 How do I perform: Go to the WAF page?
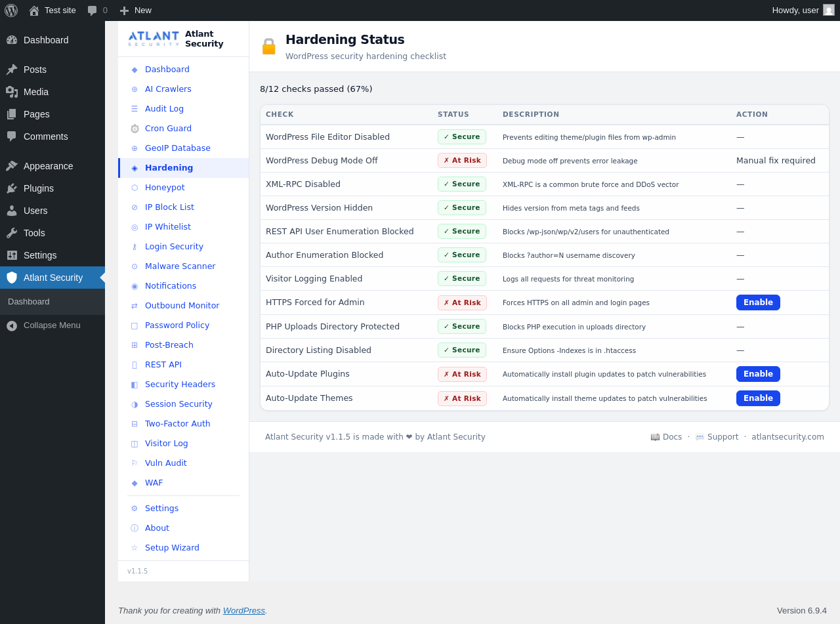(184, 483)
